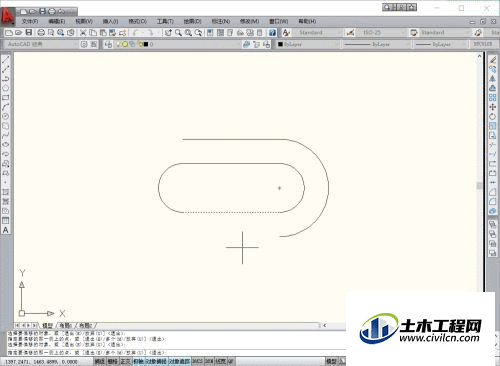Screen dimensions: 500x366
Task: Click the Text Style icon
Action: [x=286, y=32]
